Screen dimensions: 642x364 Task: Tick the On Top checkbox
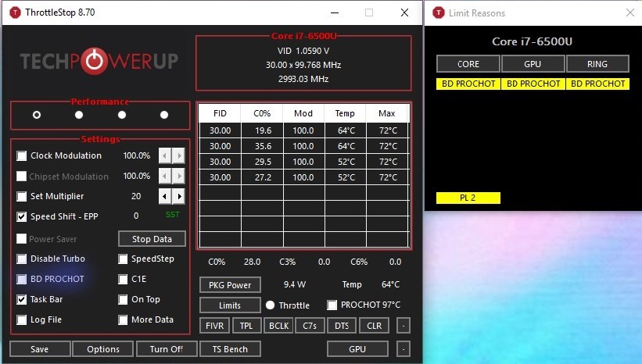point(123,299)
